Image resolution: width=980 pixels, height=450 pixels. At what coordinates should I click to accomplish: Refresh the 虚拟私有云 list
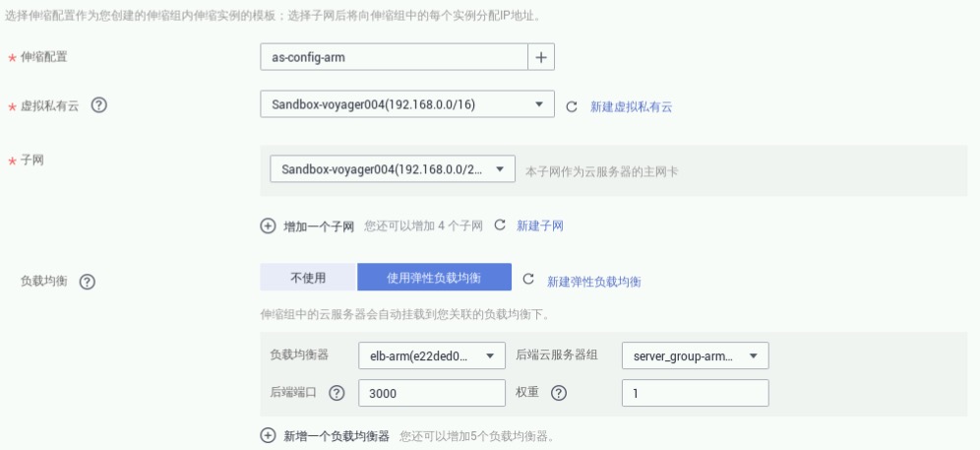tap(572, 106)
